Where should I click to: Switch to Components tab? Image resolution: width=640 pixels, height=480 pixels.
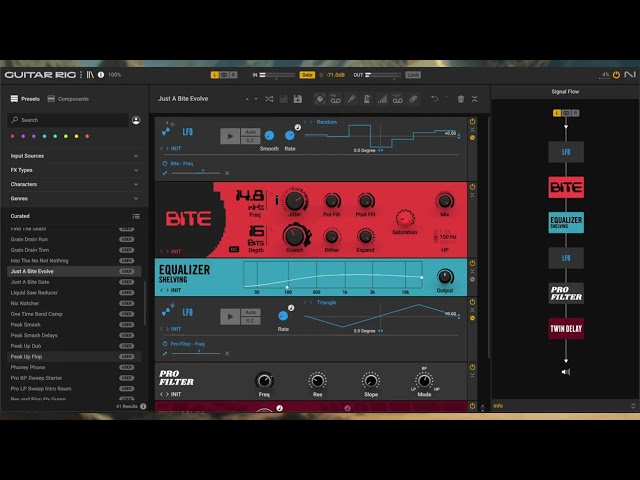(68, 99)
